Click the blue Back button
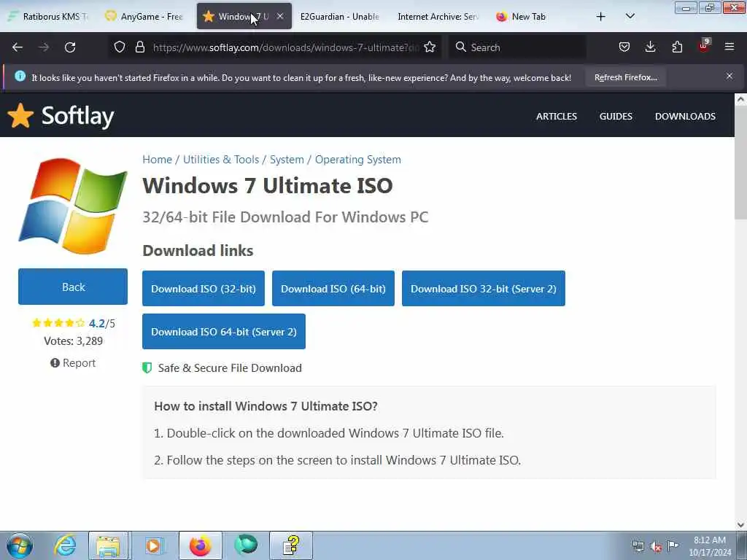 pos(73,287)
